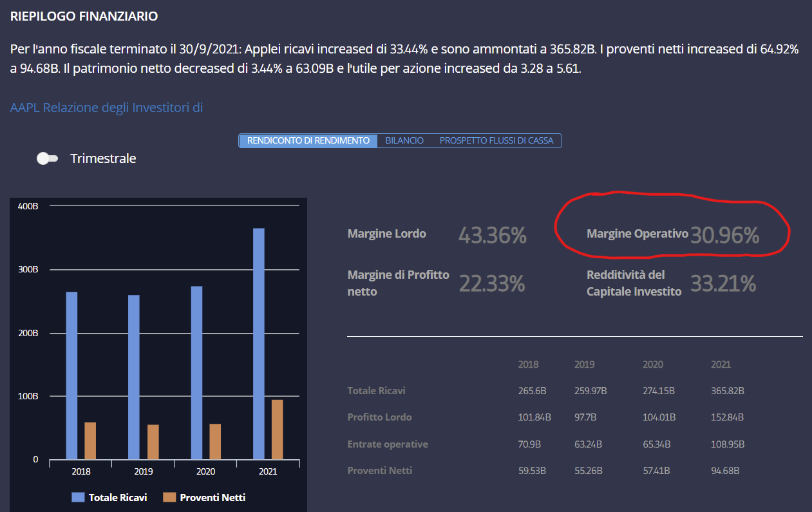The width and height of the screenshot is (812, 512).
Task: Open AAPL Relazione degli Investitori link
Action: [x=107, y=108]
